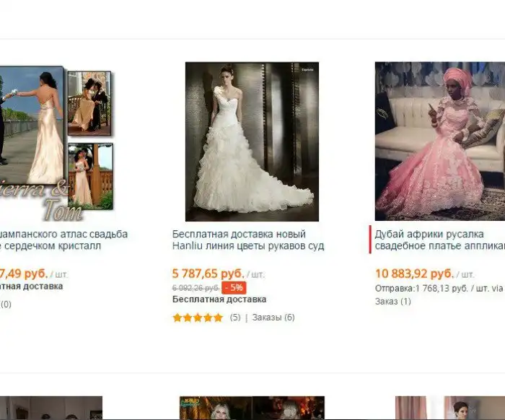Open the bottom-row right product thumbnail
The height and width of the screenshot is (420, 505).
pyautogui.click(x=449, y=408)
